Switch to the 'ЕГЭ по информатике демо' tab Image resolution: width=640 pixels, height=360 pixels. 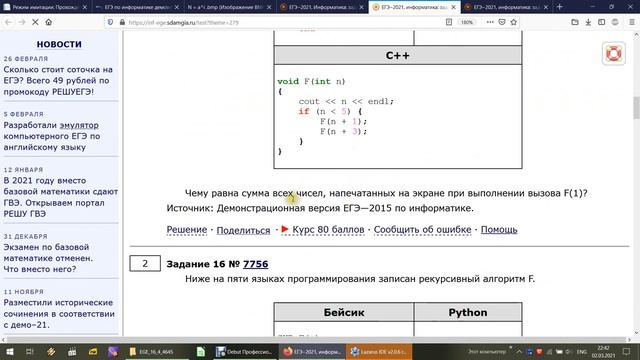point(137,7)
